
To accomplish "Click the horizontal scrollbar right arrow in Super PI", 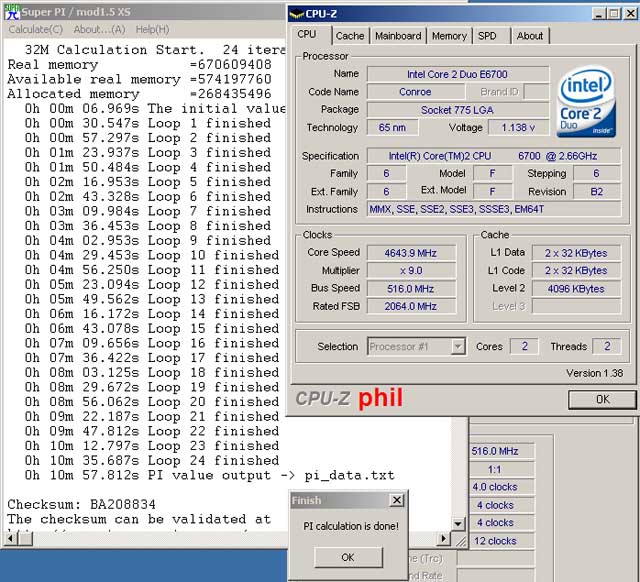I will pos(444,539).
